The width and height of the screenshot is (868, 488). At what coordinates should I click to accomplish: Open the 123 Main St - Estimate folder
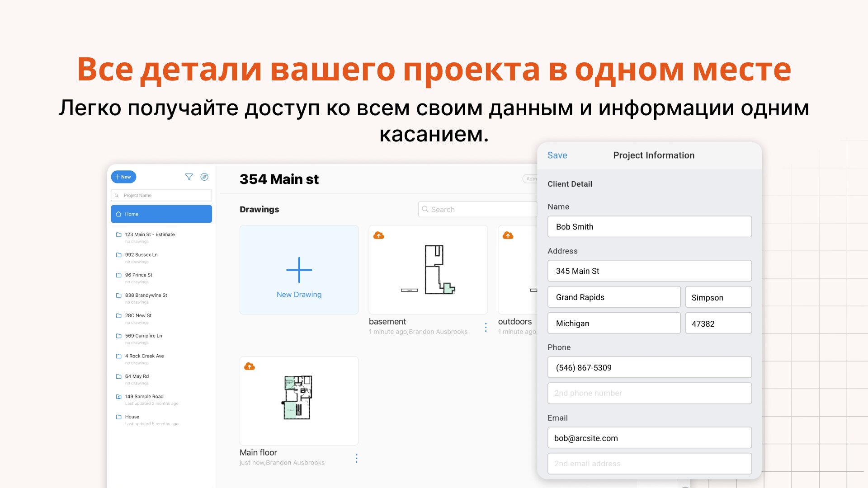click(150, 235)
